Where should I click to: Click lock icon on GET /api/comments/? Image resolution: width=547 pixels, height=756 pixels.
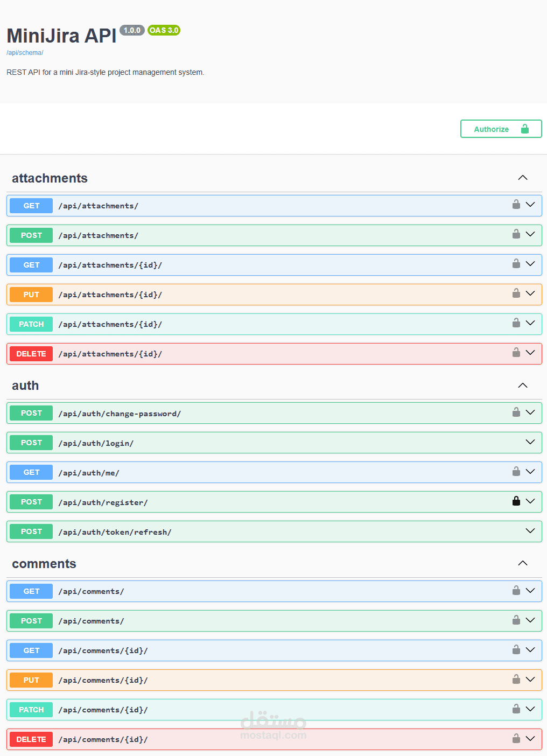(x=516, y=591)
